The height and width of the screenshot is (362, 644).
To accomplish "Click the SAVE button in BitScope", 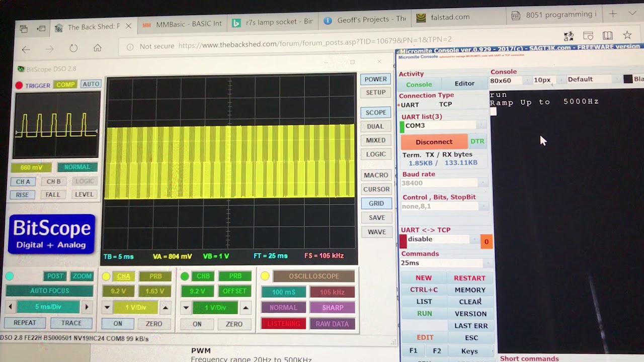I will coord(377,218).
